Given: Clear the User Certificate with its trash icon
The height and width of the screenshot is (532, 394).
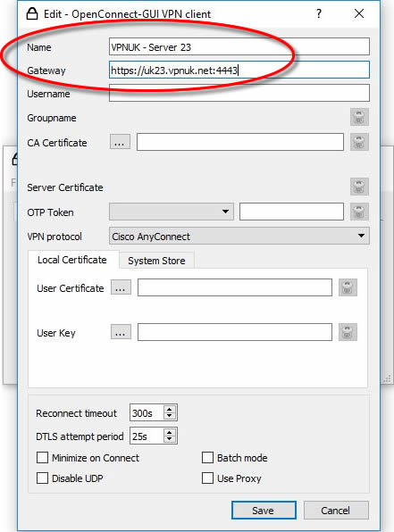Looking at the screenshot, I should (x=348, y=287).
